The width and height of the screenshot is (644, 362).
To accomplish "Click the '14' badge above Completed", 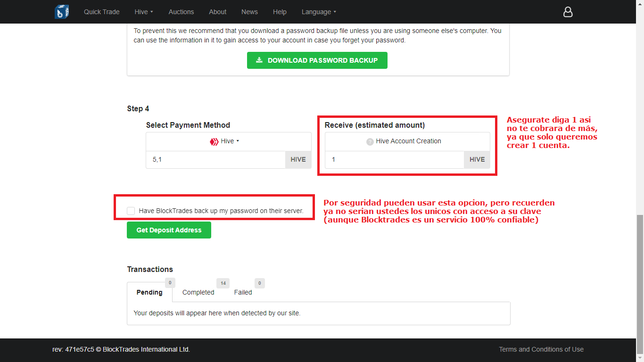I will coord(223,283).
